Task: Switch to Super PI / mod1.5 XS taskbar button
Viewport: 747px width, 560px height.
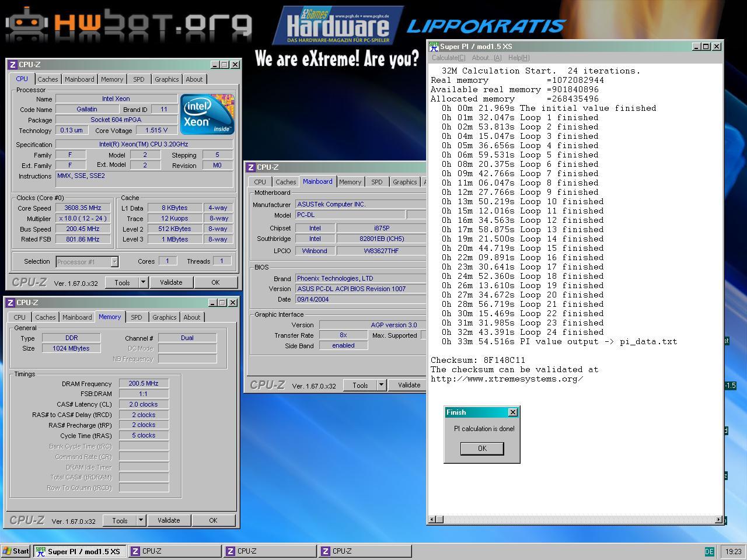Action: (79, 551)
